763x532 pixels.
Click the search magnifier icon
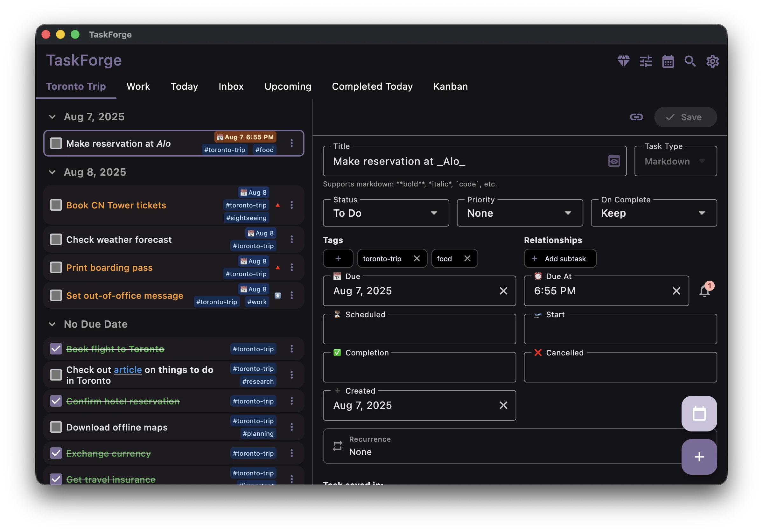tap(690, 61)
